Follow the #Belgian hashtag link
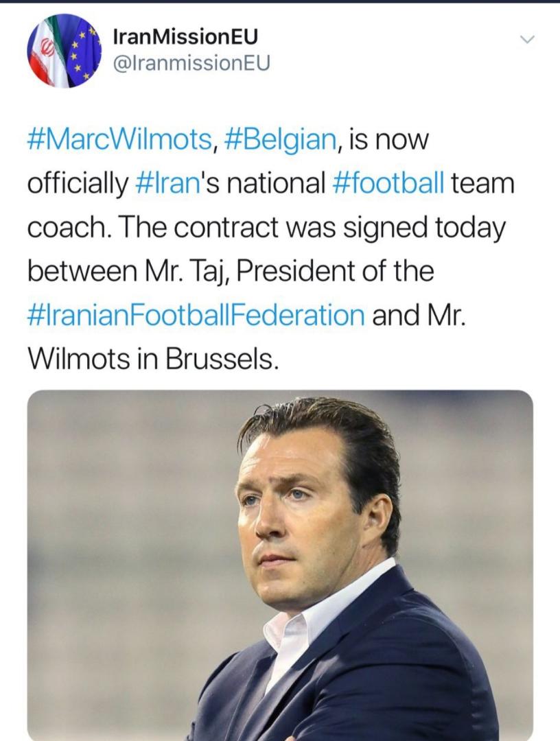This screenshot has height=741, width=560. [279, 140]
